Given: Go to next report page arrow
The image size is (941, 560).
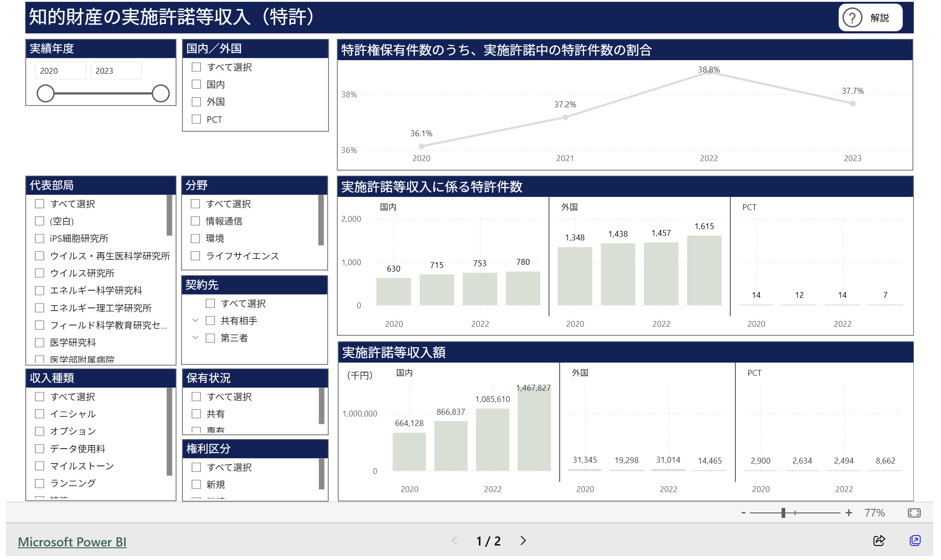Looking at the screenshot, I should (523, 541).
